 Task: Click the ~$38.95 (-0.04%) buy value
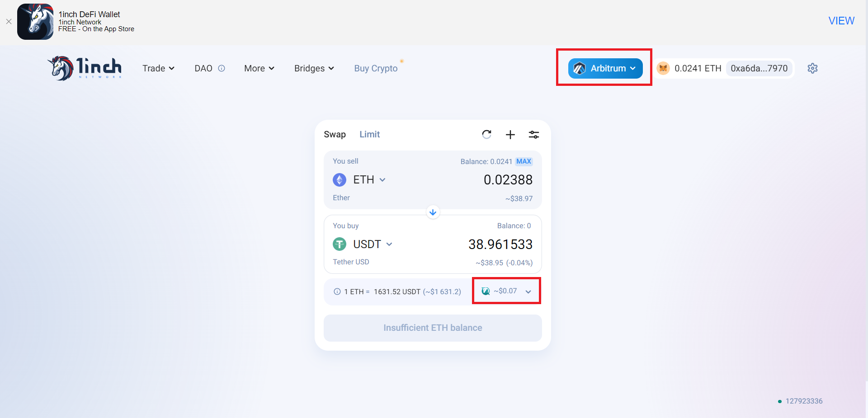click(x=504, y=263)
